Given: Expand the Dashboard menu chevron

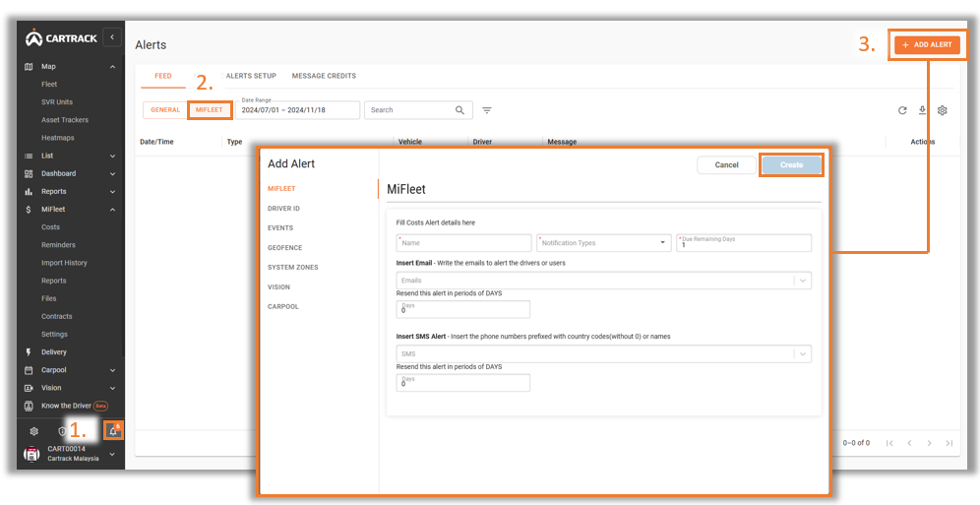Looking at the screenshot, I should click(112, 174).
